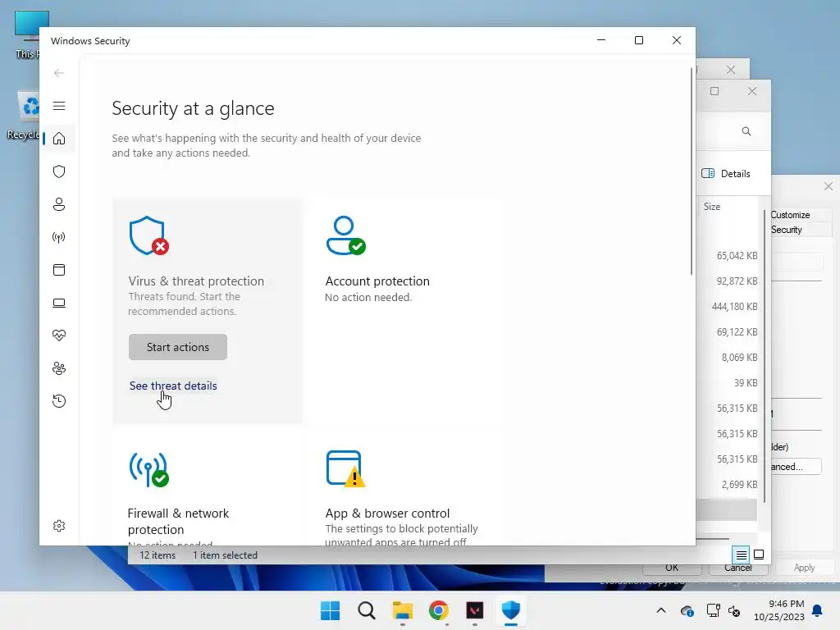Image resolution: width=840 pixels, height=630 pixels.
Task: Switch to details list view in Explorer
Action: (x=741, y=555)
